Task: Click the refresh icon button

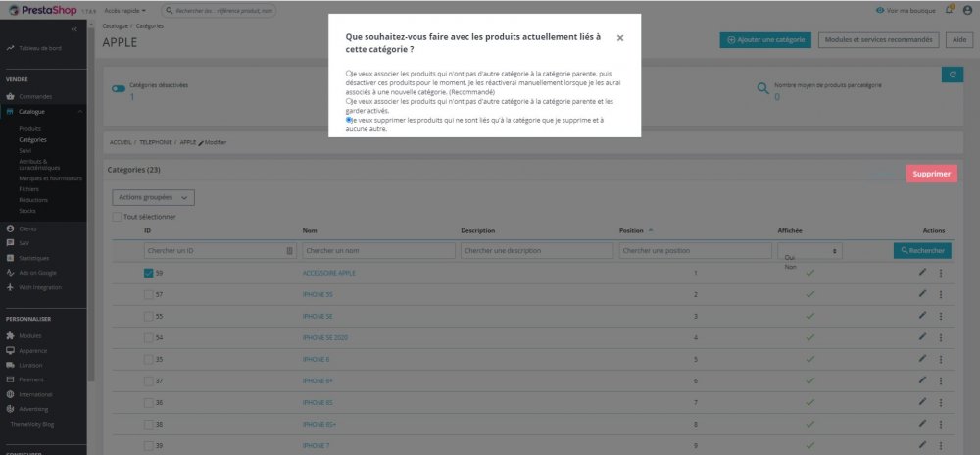Action: (x=952, y=75)
